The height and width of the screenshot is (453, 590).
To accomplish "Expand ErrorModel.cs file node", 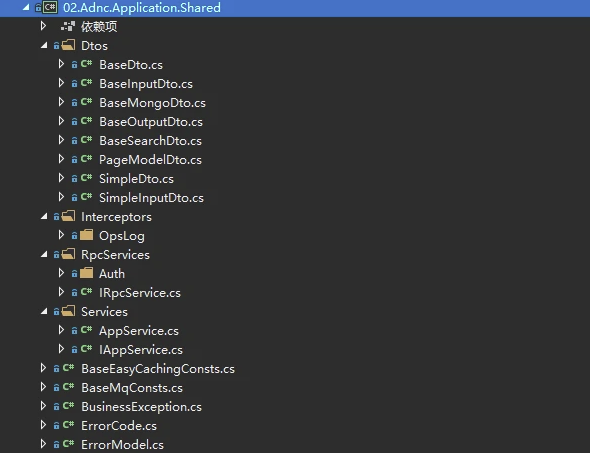I will [x=43, y=444].
